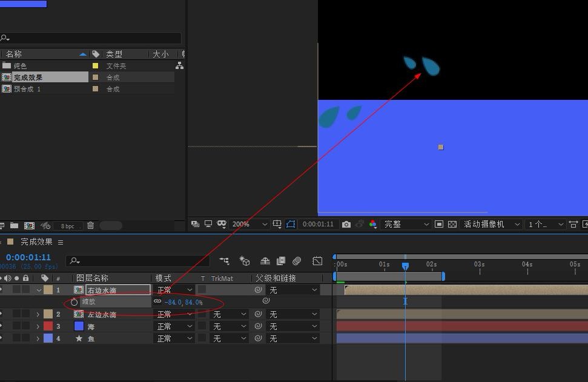Change label color swatch of 海 layer
The width and height of the screenshot is (588, 382).
48,326
